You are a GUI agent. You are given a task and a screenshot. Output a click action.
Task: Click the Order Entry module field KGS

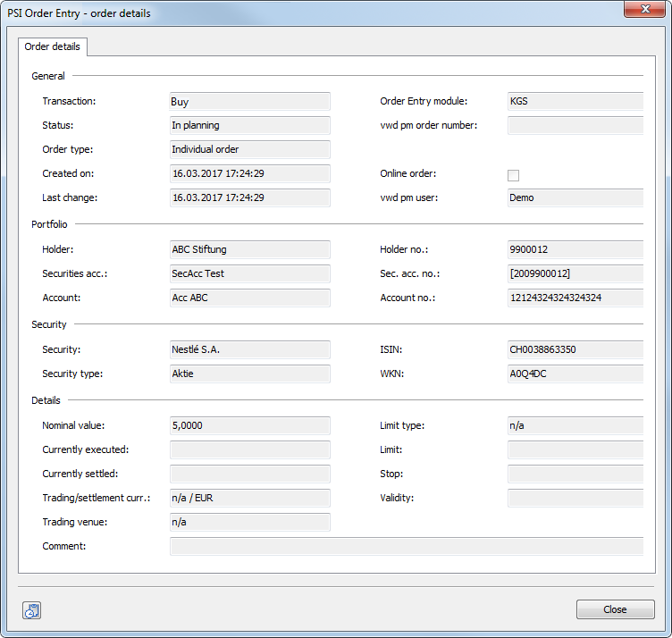(x=575, y=102)
